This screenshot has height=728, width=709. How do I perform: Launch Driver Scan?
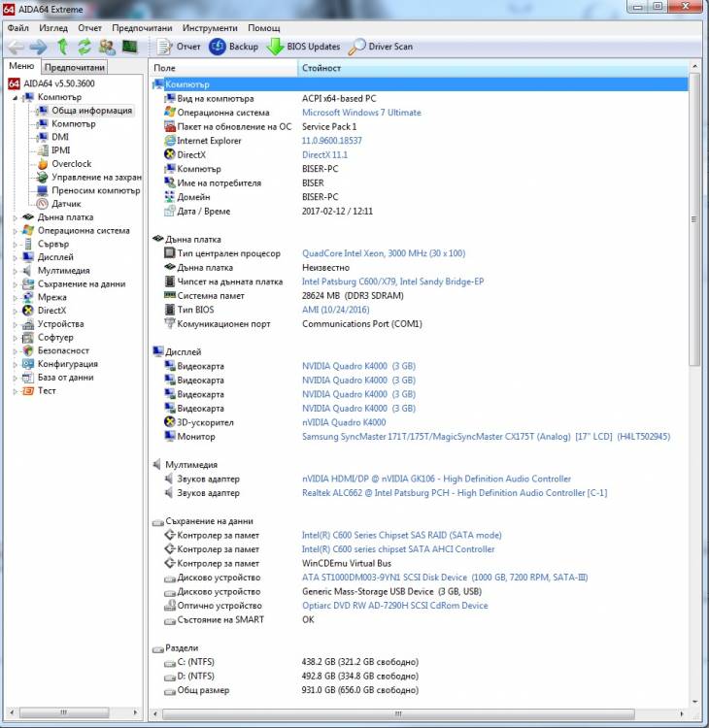pos(381,47)
